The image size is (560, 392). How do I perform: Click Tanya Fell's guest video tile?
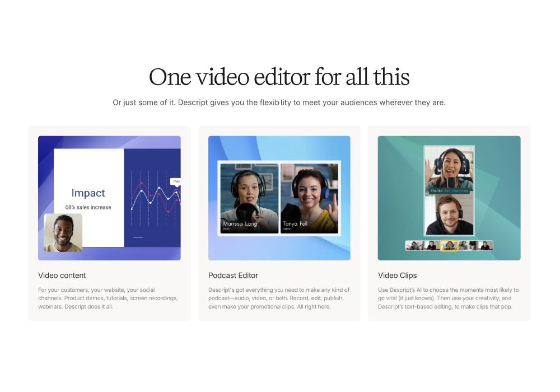point(309,198)
